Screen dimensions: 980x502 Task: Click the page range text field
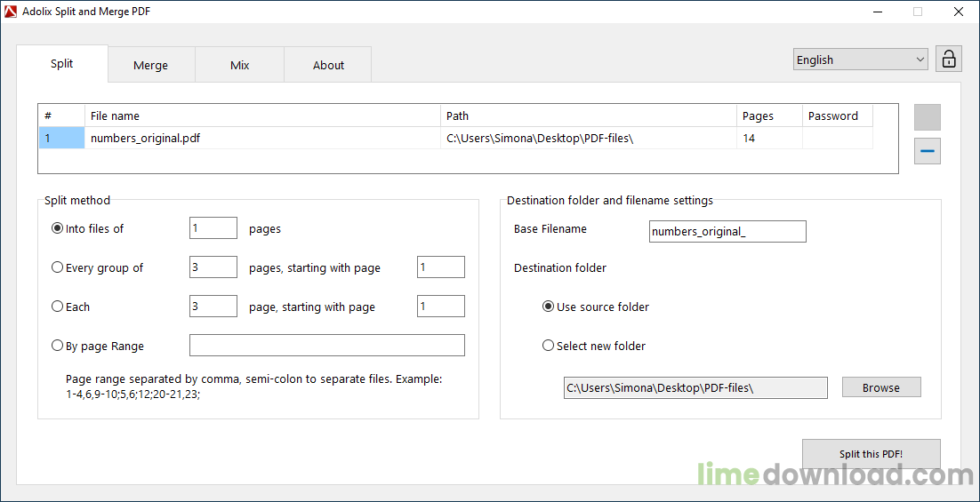click(x=327, y=346)
